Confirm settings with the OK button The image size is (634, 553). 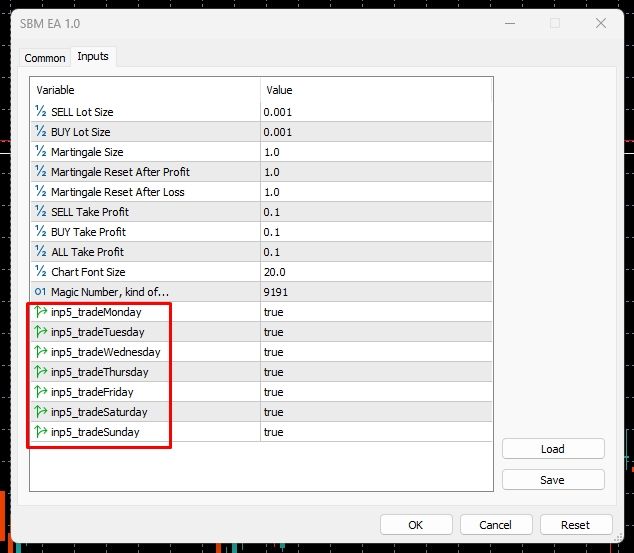(416, 525)
